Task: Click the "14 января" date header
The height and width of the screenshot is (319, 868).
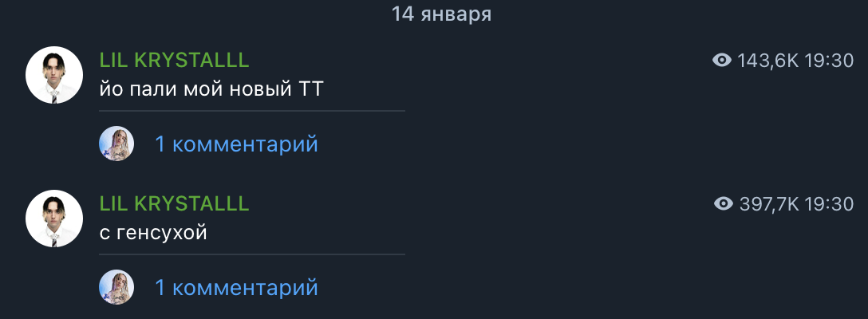Action: [x=442, y=14]
